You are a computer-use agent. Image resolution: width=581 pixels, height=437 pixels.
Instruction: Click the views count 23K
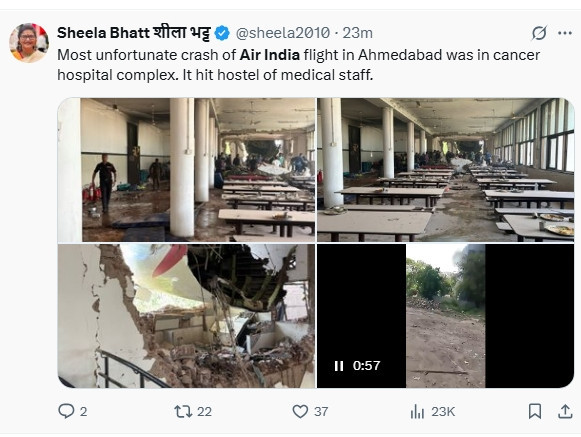[443, 411]
